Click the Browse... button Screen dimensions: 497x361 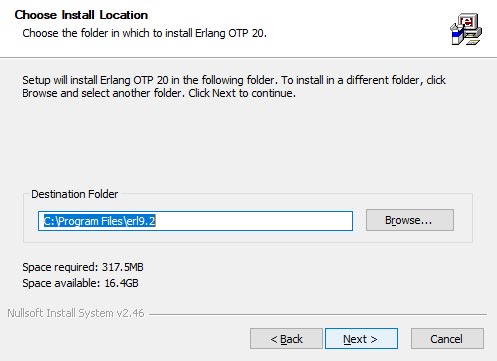410,220
